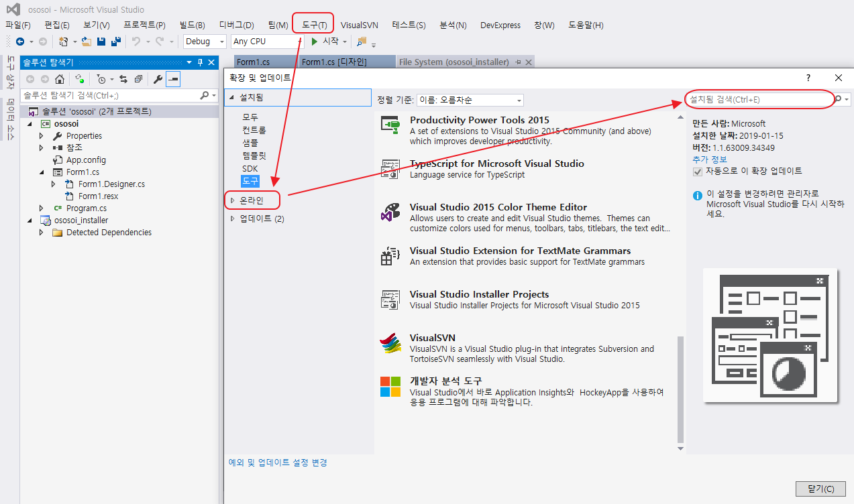Select the TextMate Grammars extension icon
This screenshot has height=504, width=854.
tap(390, 256)
